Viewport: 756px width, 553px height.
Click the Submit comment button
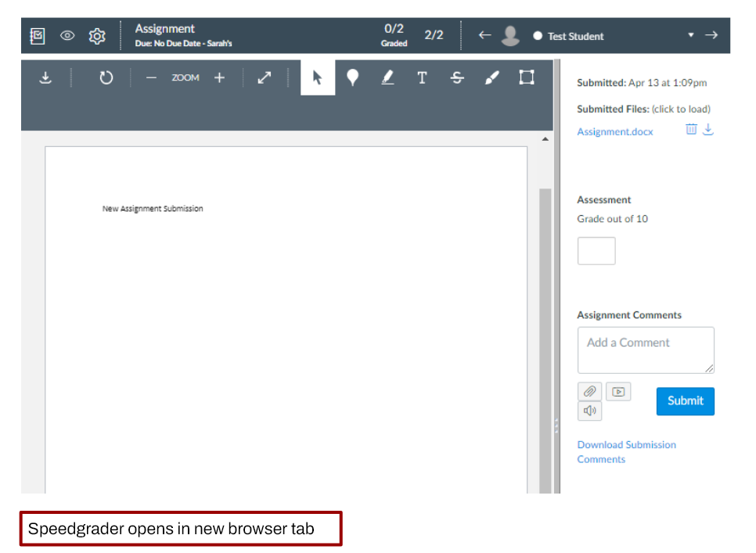point(685,400)
